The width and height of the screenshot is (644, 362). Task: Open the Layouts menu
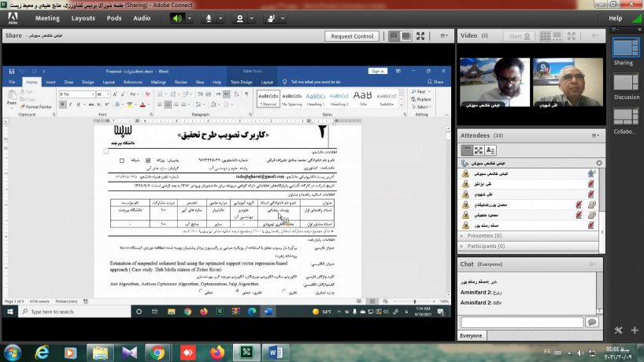pos(83,17)
